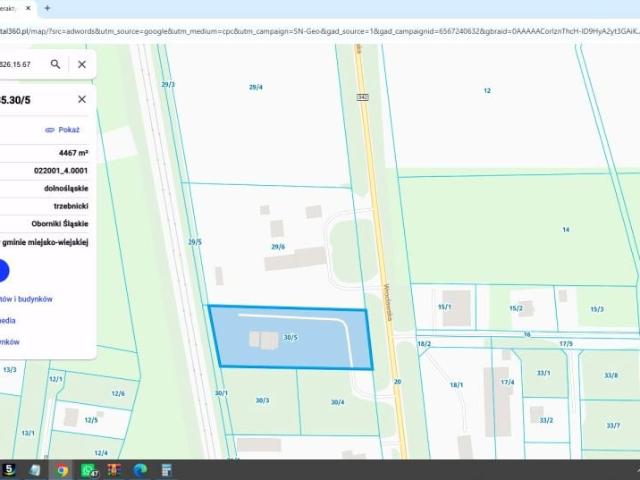The height and width of the screenshot is (480, 640).
Task: Click parcel label 12/4 on the map
Action: (101, 453)
